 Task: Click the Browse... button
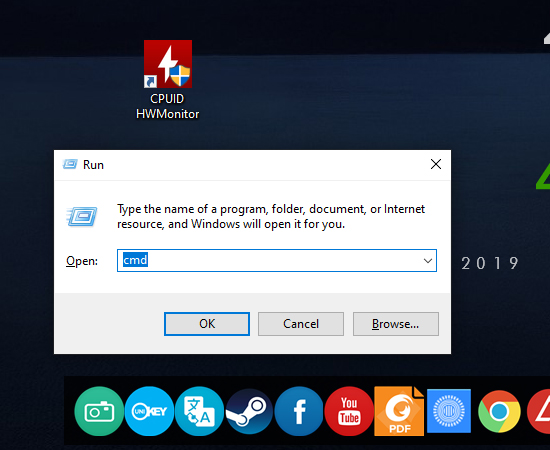[396, 324]
